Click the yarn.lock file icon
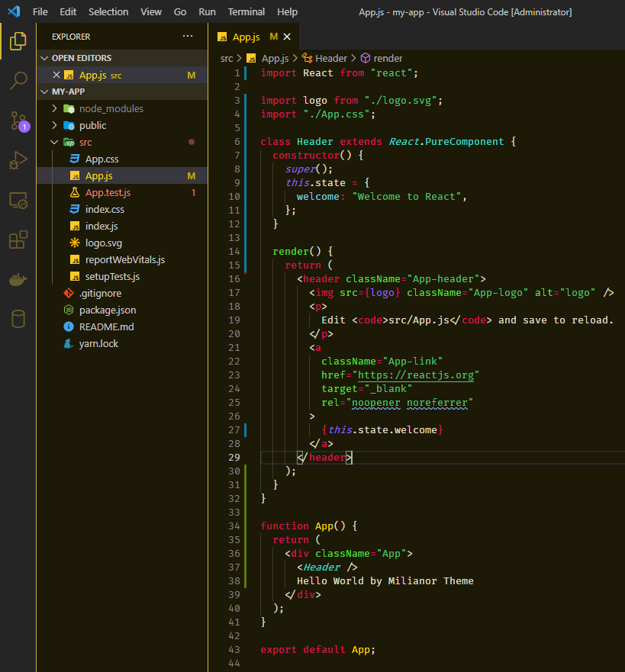 (x=69, y=343)
